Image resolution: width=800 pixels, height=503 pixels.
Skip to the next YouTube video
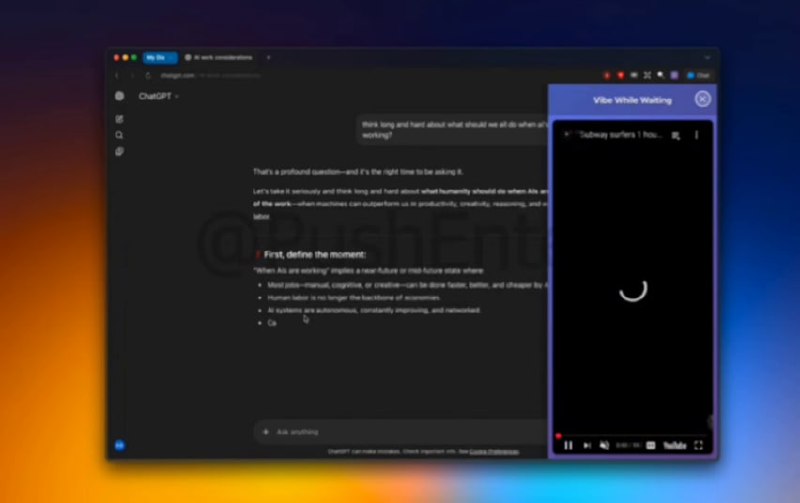coord(587,445)
